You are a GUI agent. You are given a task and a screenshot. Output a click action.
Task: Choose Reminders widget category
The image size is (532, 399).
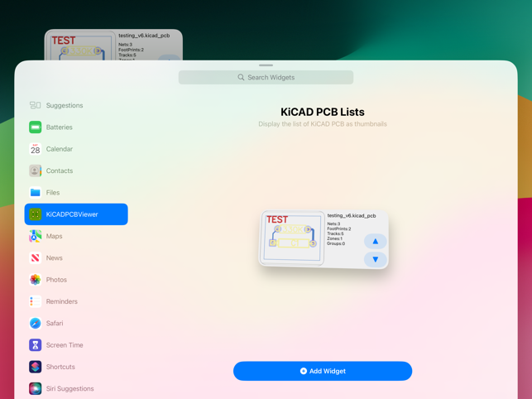(76, 301)
